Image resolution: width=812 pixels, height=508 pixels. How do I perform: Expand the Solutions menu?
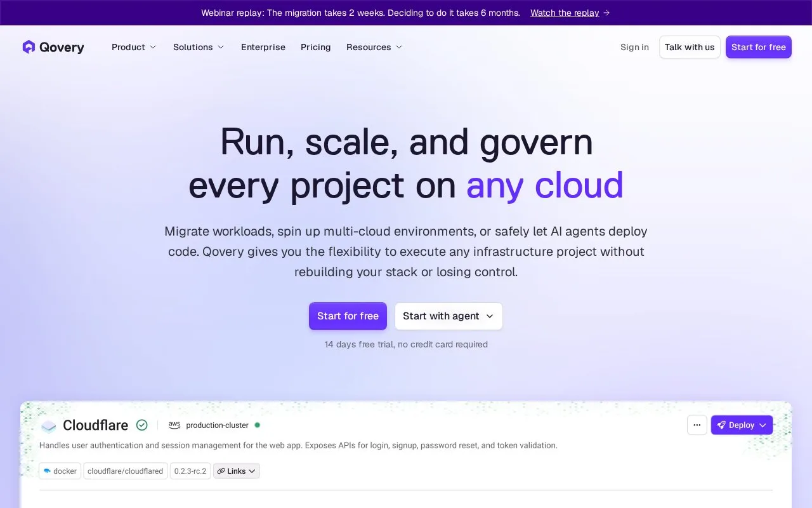pyautogui.click(x=199, y=47)
